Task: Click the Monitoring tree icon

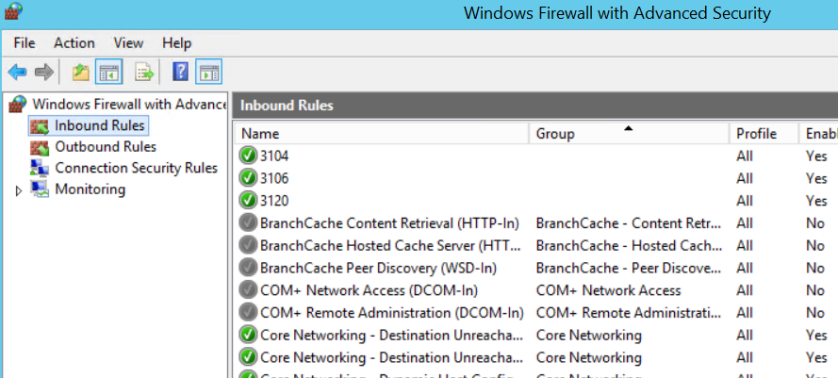Action: (39, 189)
